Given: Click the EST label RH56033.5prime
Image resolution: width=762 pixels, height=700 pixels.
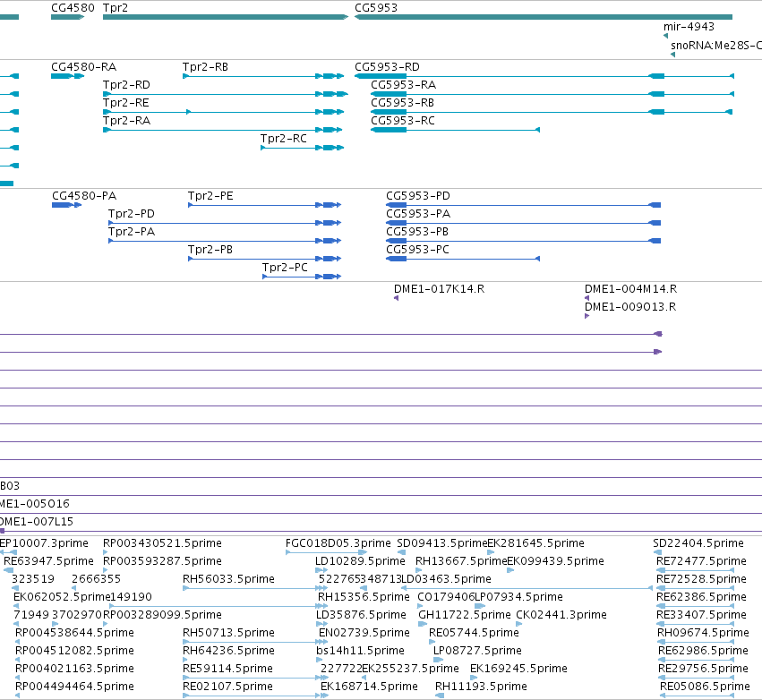Looking at the screenshot, I should click(228, 579).
